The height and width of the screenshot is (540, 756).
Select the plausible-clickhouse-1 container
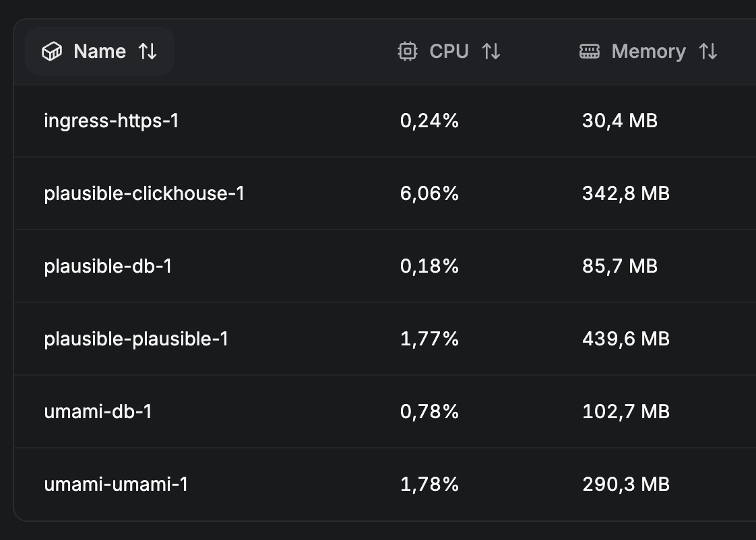[144, 194]
